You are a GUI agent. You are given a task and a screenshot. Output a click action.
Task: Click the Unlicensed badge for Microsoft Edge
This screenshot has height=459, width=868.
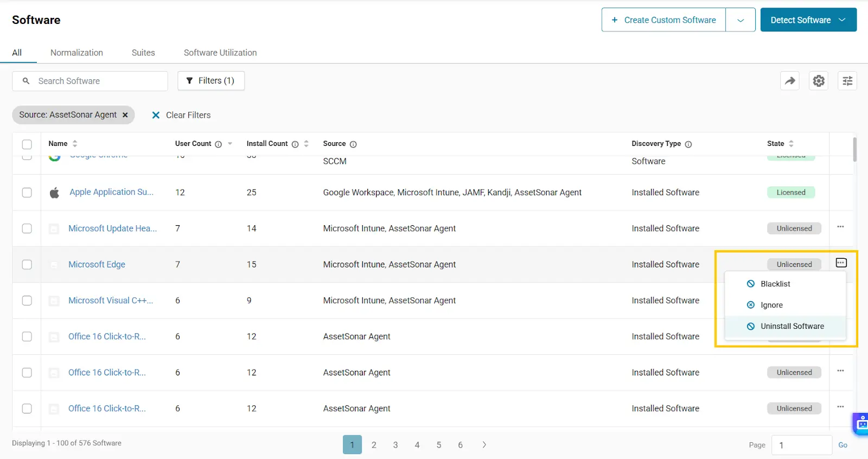794,265
